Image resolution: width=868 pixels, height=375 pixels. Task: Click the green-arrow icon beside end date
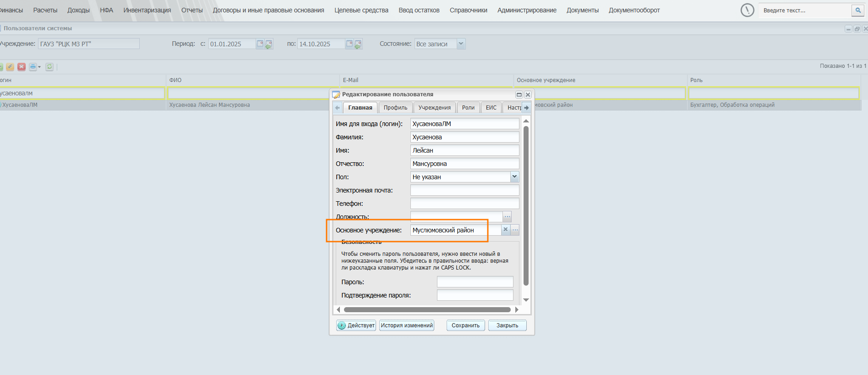pos(358,44)
